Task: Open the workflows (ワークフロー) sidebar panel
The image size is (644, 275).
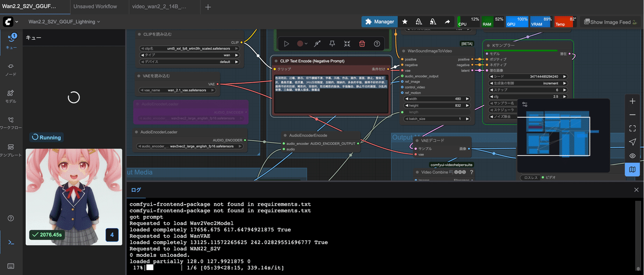Action: (x=11, y=122)
